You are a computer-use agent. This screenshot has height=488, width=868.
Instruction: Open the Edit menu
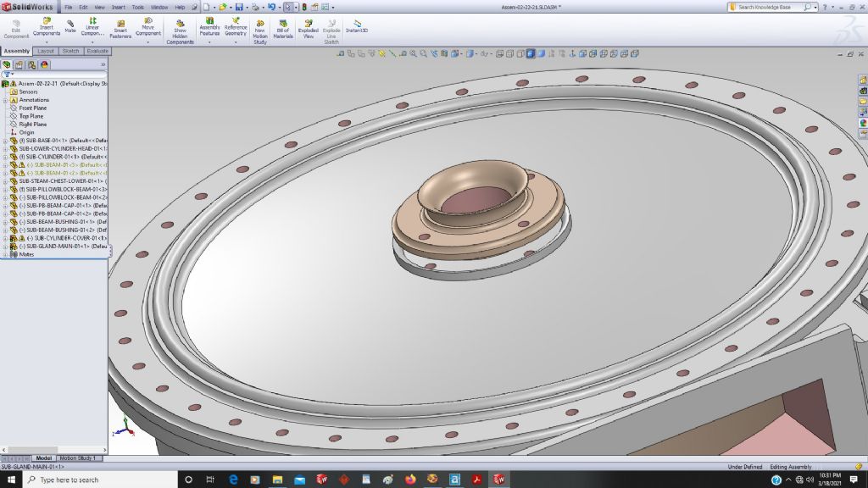click(83, 8)
